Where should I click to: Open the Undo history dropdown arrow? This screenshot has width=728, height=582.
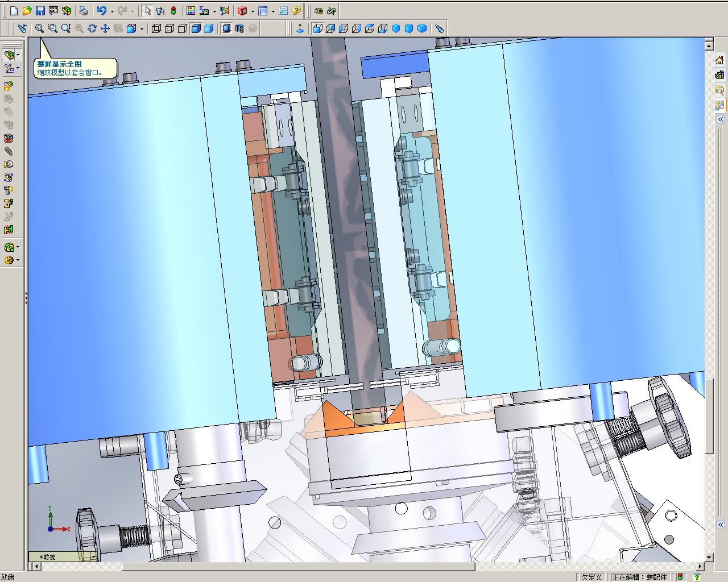(111, 11)
